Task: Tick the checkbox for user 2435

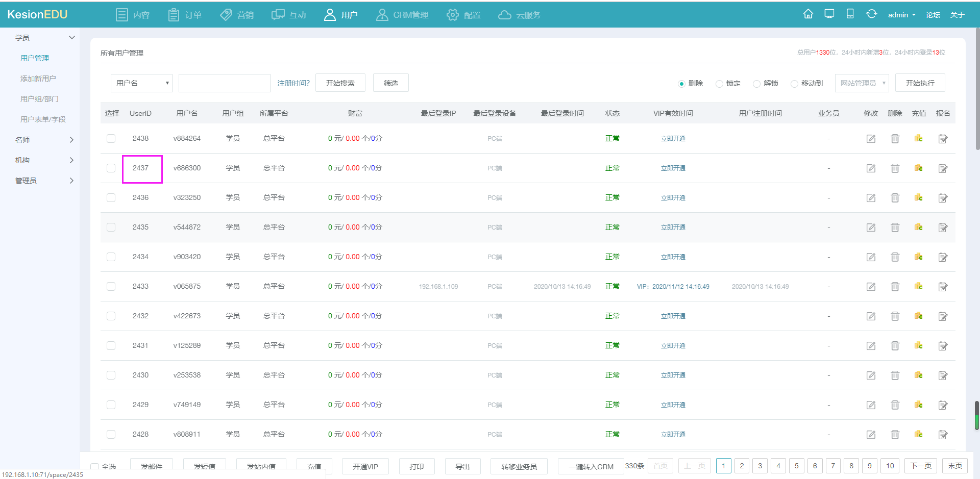Action: click(111, 228)
